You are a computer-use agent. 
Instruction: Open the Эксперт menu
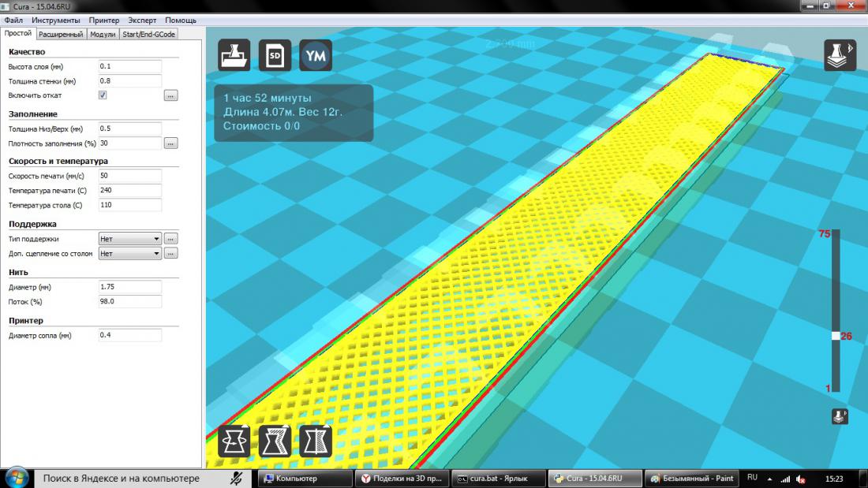[x=142, y=20]
